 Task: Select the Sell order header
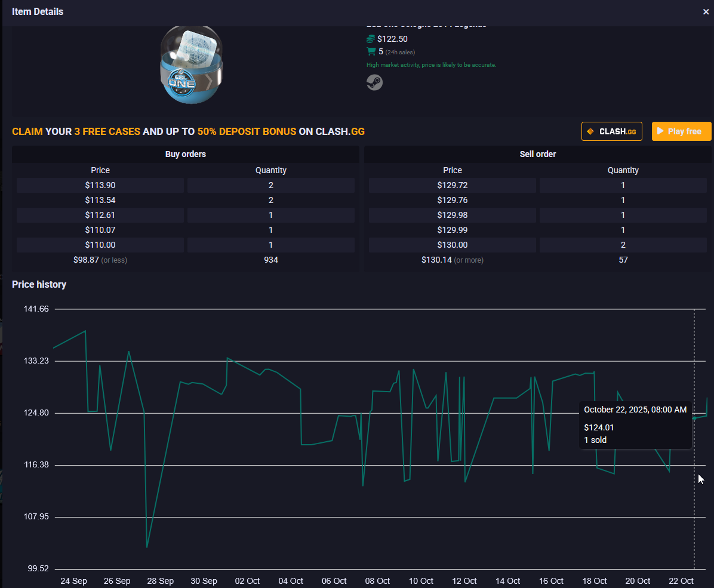click(x=538, y=154)
